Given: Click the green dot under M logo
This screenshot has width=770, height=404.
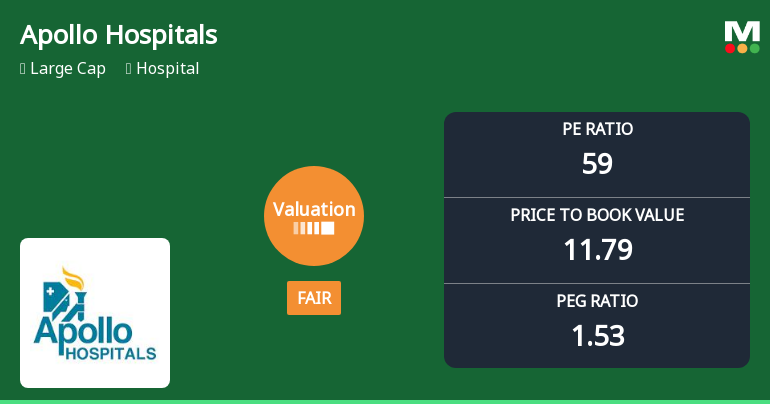Looking at the screenshot, I should coord(754,48).
